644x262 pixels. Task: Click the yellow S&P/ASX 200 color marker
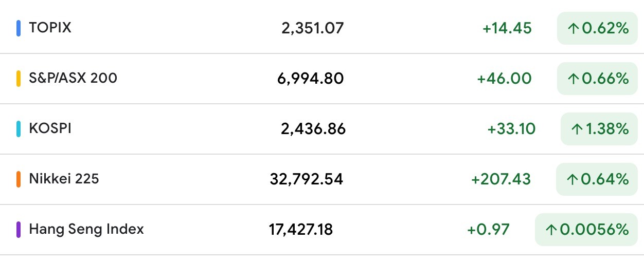19,78
